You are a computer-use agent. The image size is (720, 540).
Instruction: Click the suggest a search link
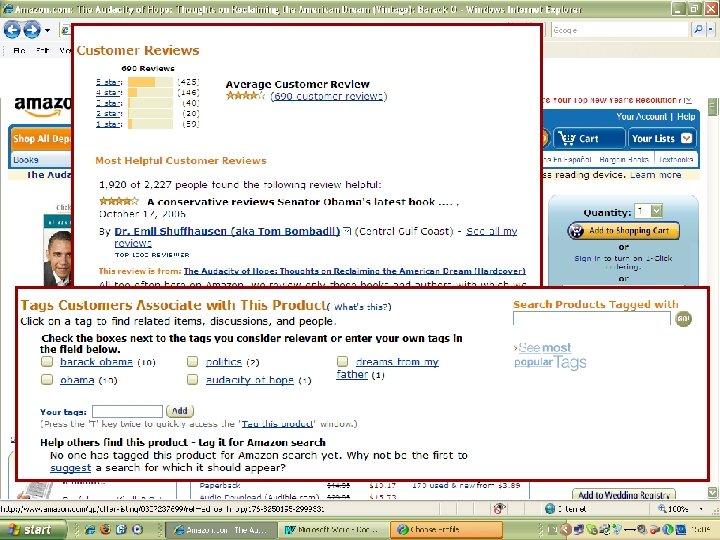[x=71, y=468]
